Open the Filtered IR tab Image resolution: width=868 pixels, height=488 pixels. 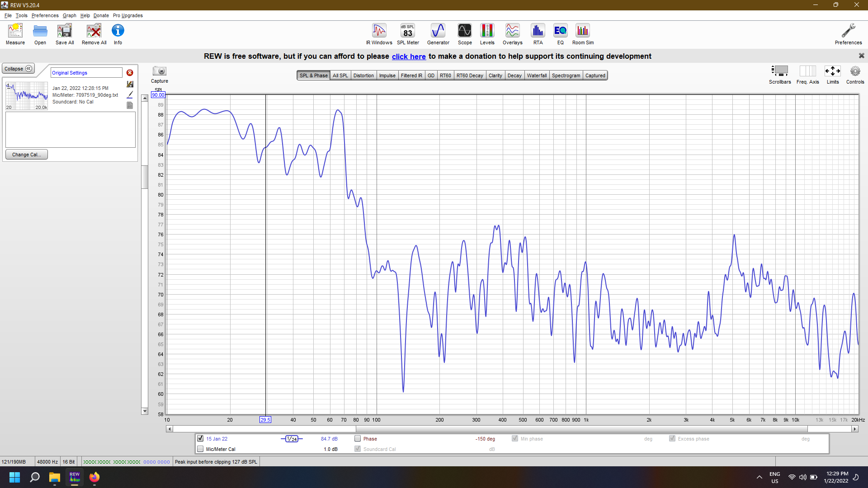click(x=411, y=75)
